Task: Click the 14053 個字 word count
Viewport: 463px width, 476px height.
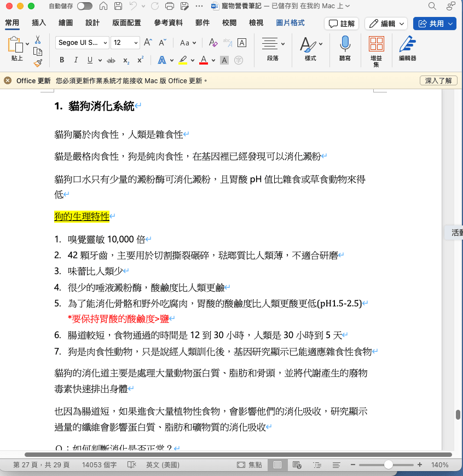Action: tap(99, 465)
